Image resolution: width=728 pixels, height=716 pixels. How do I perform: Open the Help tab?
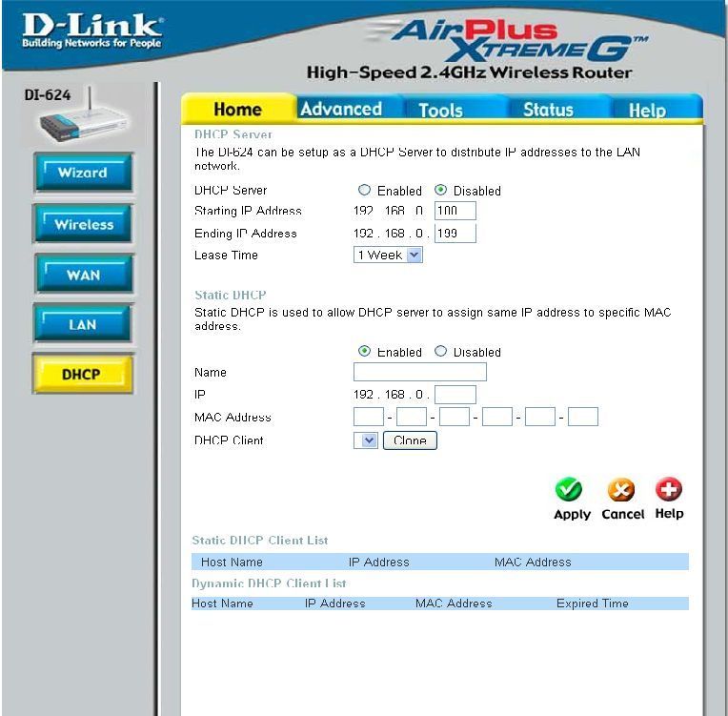[x=647, y=111]
